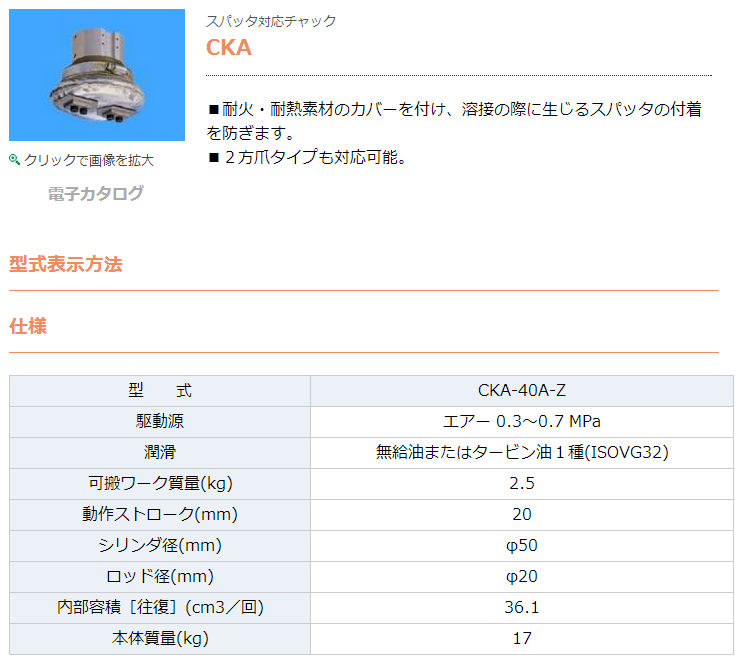Select the body mass value 17 cell
Viewport: 750px width, 663px height.
[x=521, y=639]
